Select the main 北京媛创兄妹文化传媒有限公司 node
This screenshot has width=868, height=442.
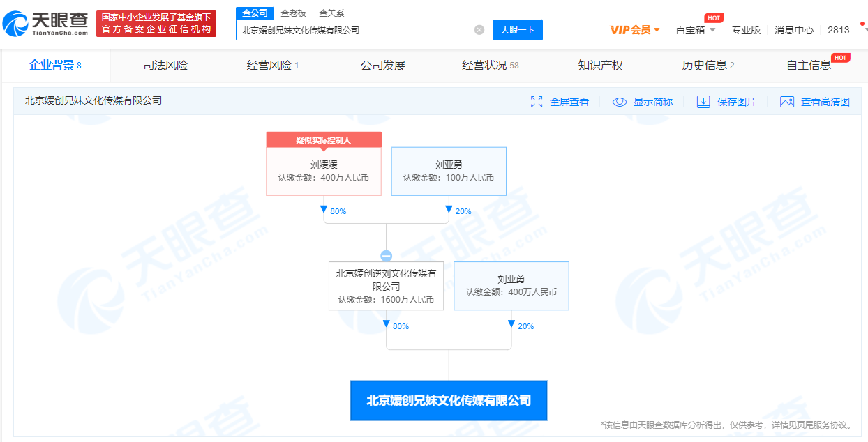coord(449,400)
